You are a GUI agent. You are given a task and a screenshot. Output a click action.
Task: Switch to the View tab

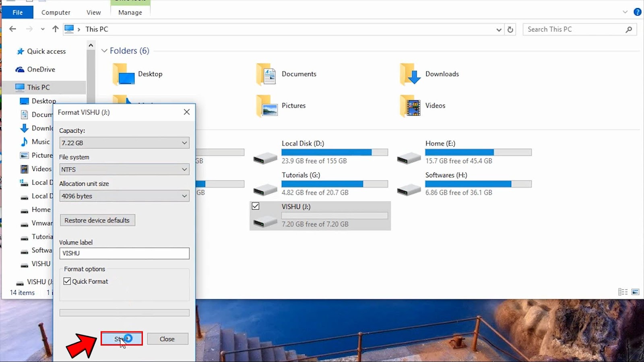(x=93, y=12)
